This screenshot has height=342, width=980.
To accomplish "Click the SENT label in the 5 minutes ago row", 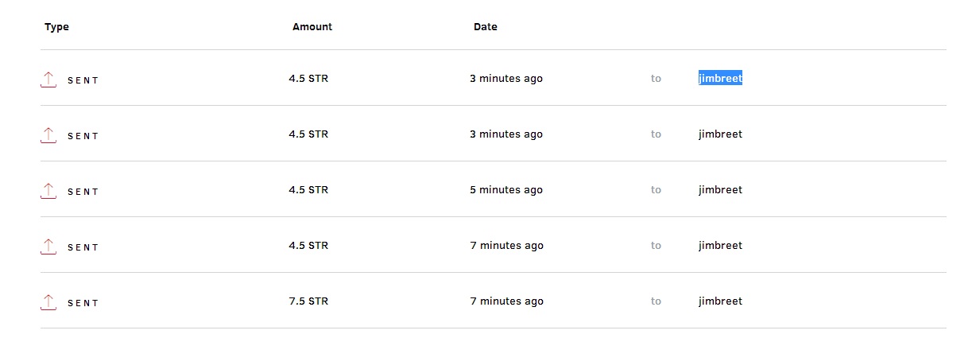I will click(83, 192).
